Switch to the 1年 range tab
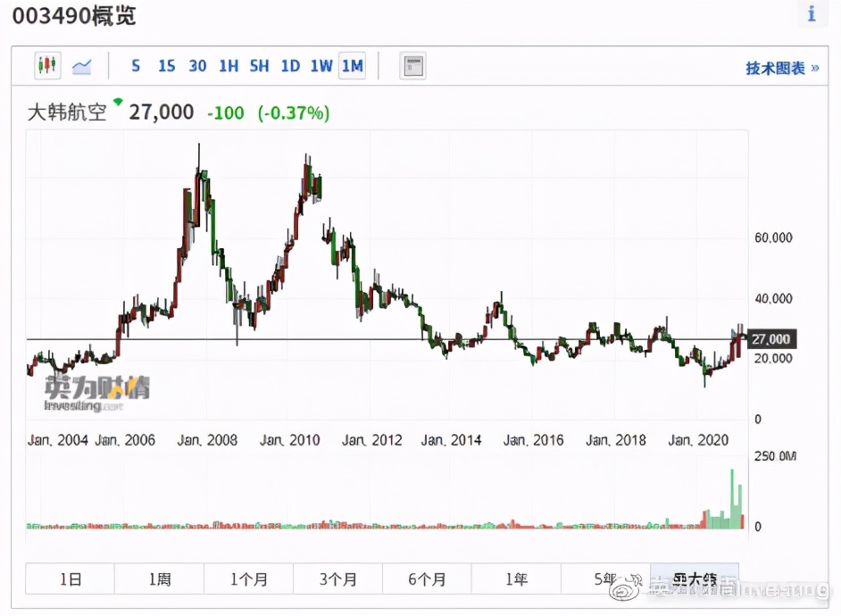 click(x=516, y=579)
